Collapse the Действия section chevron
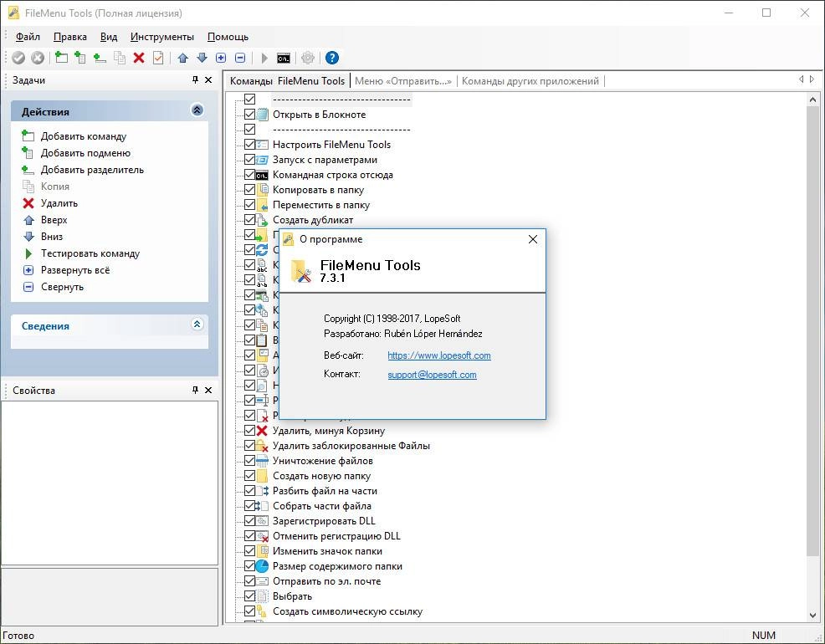The height and width of the screenshot is (644, 825). tap(197, 110)
